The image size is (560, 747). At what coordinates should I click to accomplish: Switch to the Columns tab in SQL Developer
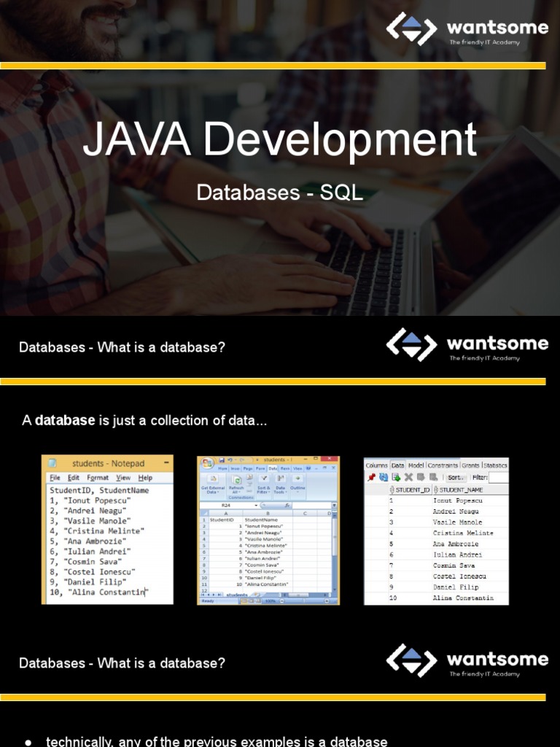coord(376,465)
